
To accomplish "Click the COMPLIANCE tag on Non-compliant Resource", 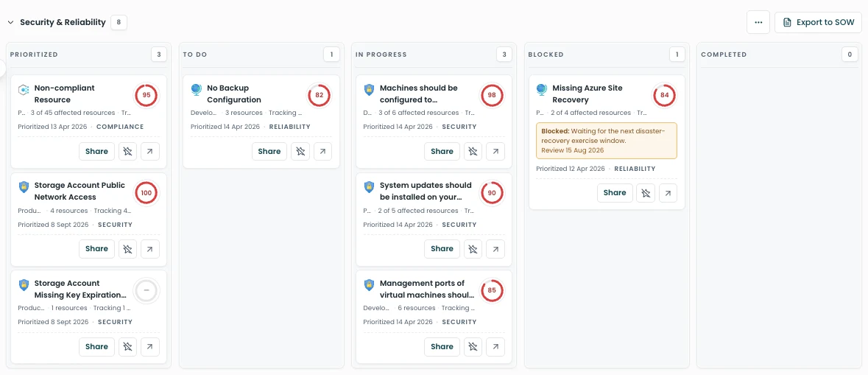I will (x=119, y=127).
